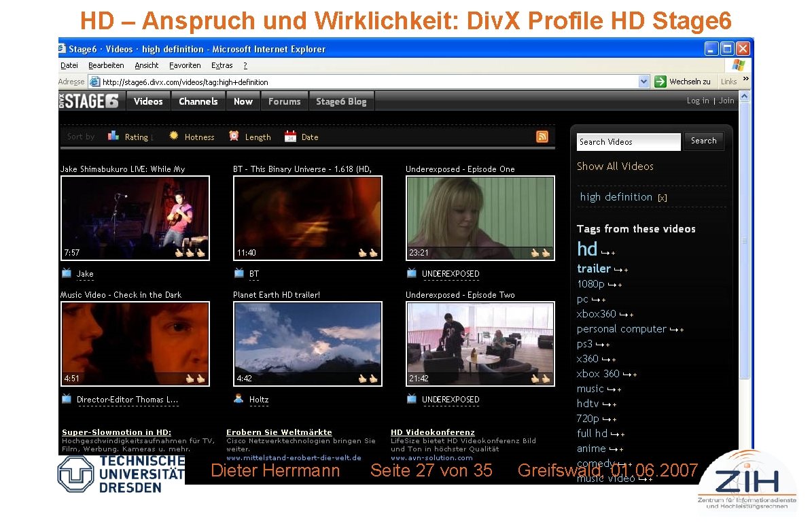Open the Extras menu
This screenshot has width=812, height=522.
(222, 65)
